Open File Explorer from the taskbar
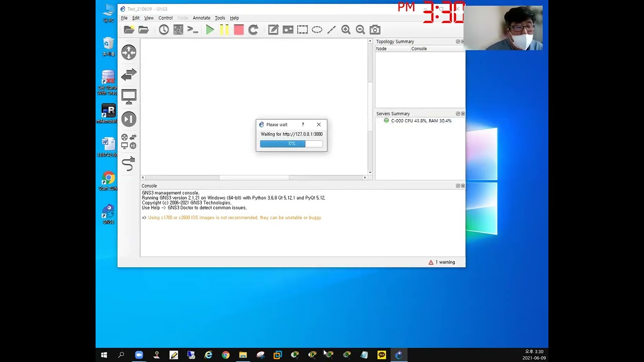 pyautogui.click(x=243, y=355)
